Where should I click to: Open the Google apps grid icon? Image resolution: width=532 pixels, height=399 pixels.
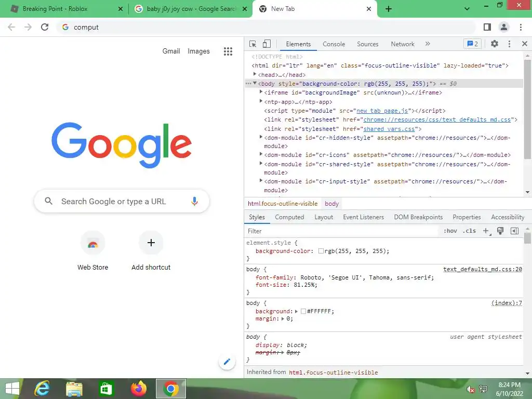pos(228,51)
